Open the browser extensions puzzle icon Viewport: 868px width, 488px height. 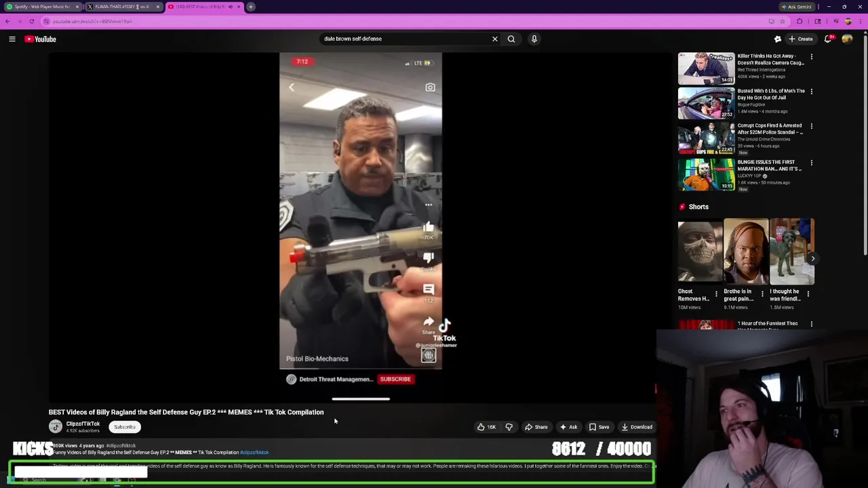800,22
